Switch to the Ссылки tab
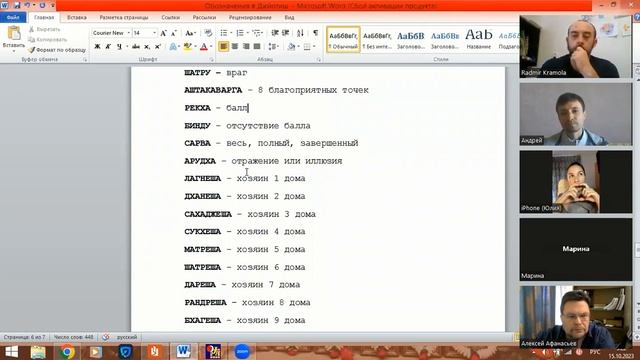Screen dimensions: 640x360 (x=171, y=18)
